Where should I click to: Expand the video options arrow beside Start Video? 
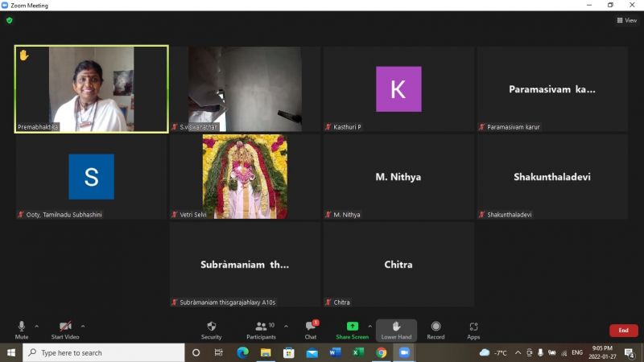(83, 327)
